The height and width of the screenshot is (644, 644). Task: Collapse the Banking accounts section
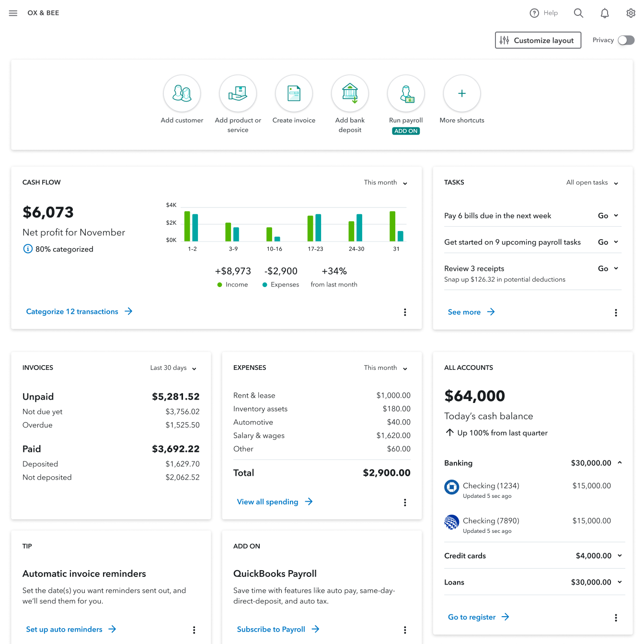pos(620,463)
